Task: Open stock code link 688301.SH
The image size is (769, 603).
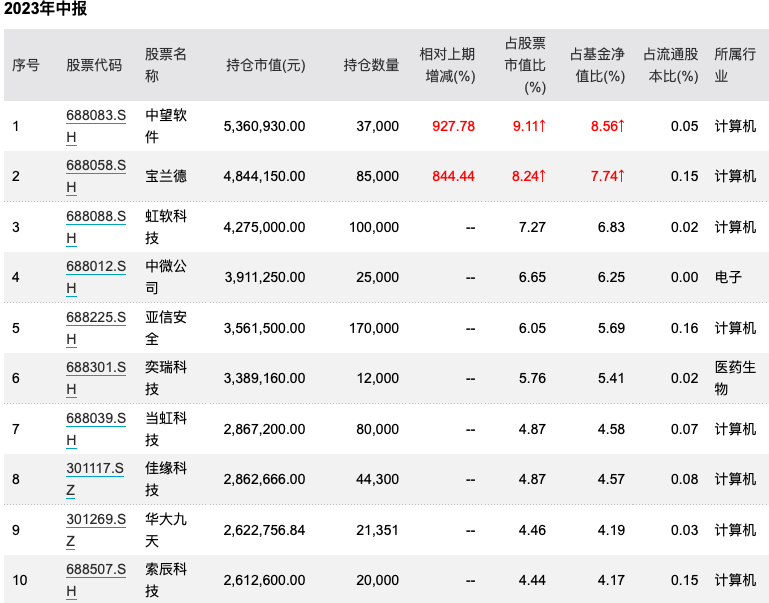Action: (x=96, y=378)
